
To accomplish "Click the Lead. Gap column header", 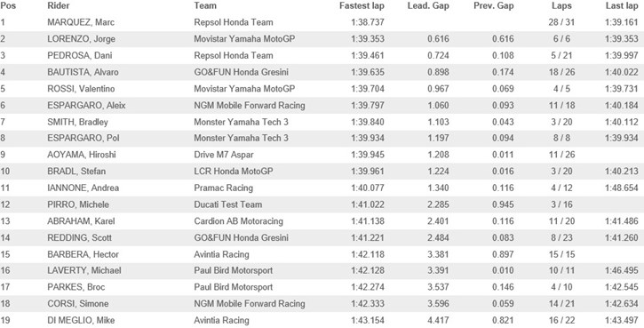I will click(428, 6).
